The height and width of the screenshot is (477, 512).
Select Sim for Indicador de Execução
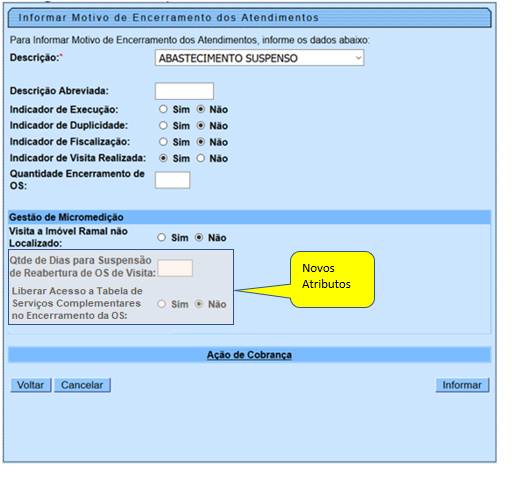click(x=163, y=109)
